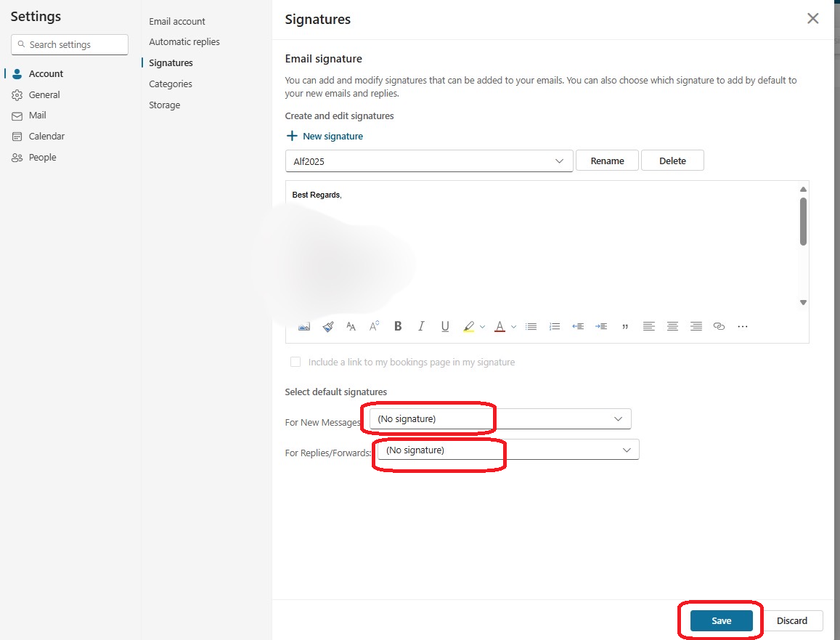The width and height of the screenshot is (840, 640).
Task: Open the For New Messages signature dropdown
Action: (618, 418)
